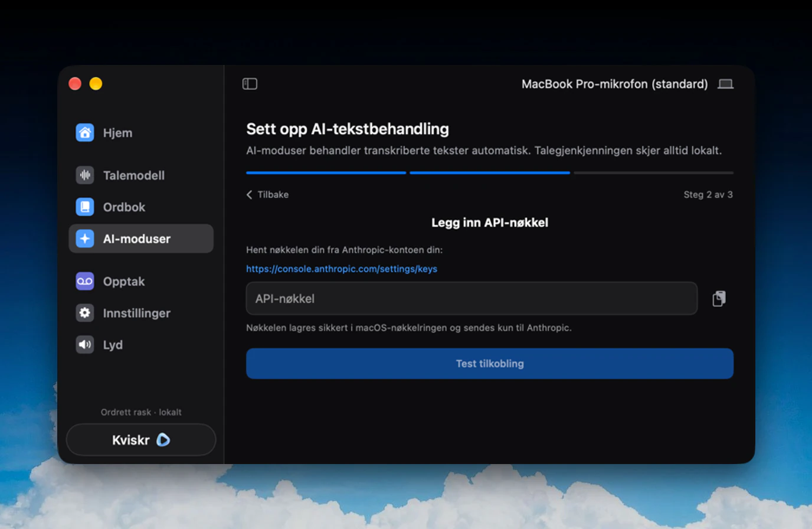Click the Test tilkobling button

click(490, 364)
